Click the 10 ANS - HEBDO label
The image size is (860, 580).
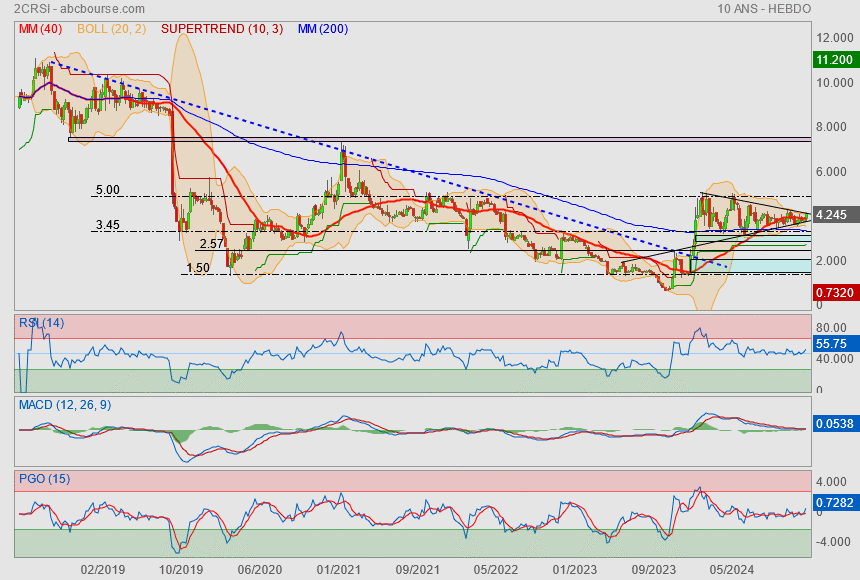(763, 9)
